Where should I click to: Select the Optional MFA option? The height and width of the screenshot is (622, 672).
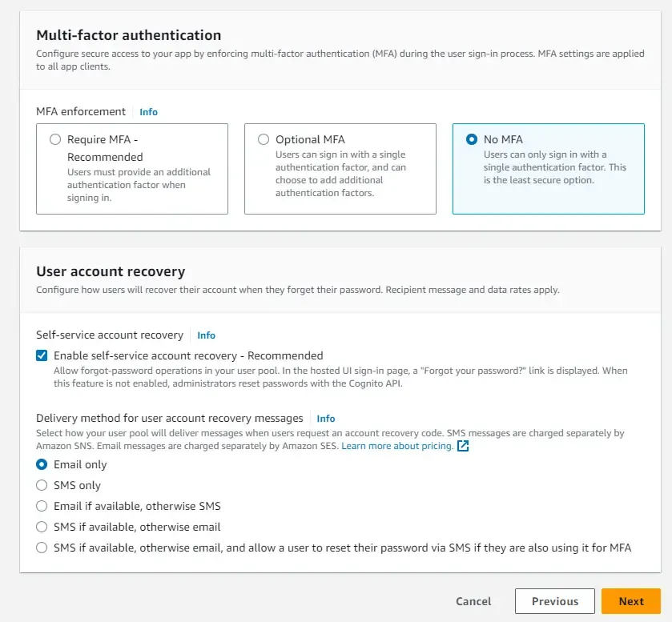[x=264, y=138]
